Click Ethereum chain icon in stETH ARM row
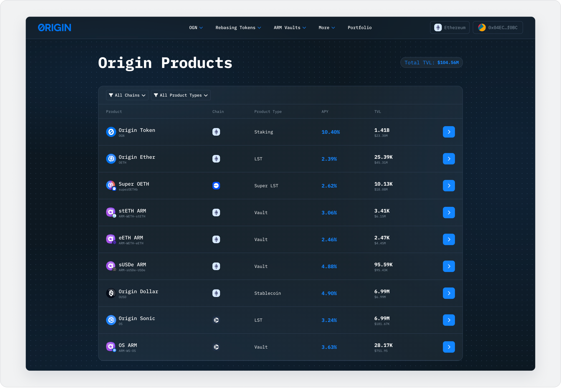Screen dimensions: 561x392 tap(216, 213)
